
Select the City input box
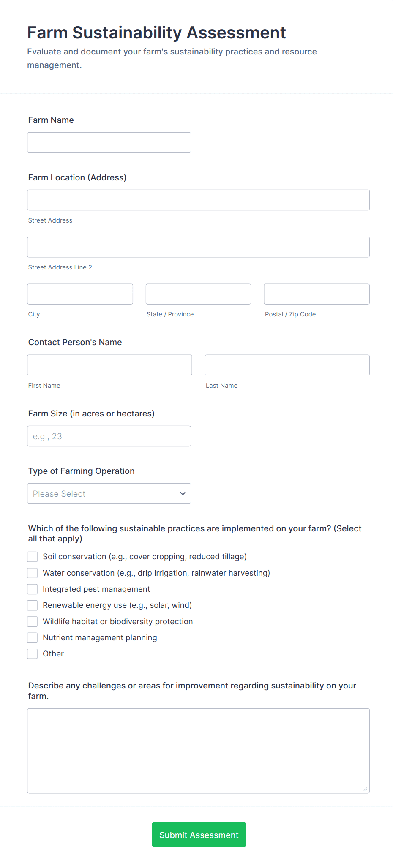(x=80, y=294)
